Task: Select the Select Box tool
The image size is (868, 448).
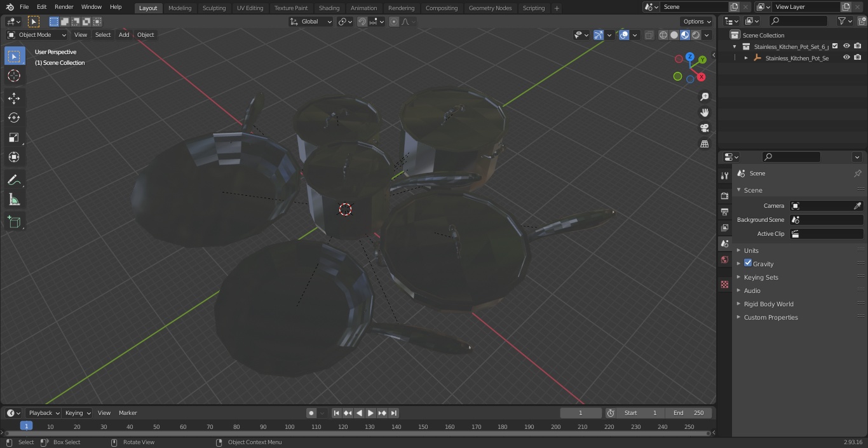Action: (x=14, y=56)
